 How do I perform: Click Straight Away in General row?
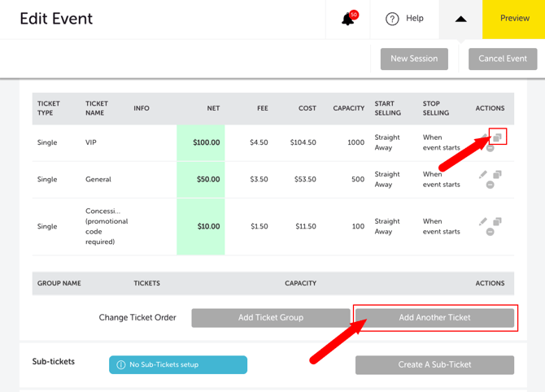pos(387,179)
